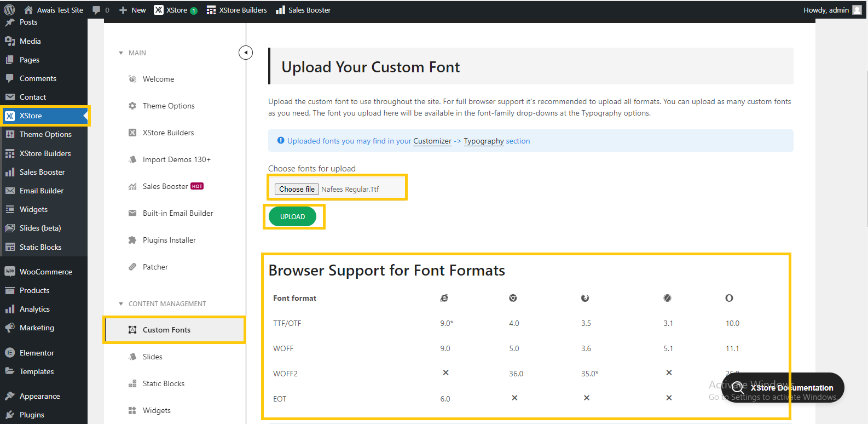Collapse the MAIN section
Image resolution: width=868 pixels, height=424 pixels.
coord(121,53)
